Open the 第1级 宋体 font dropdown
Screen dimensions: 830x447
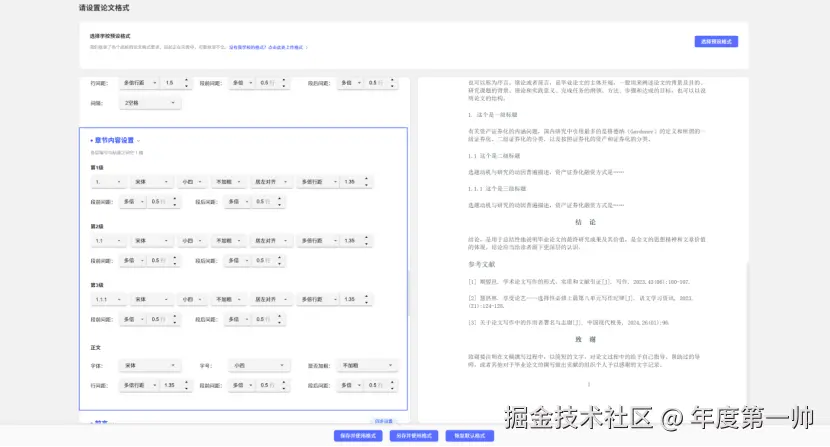pyautogui.click(x=151, y=182)
